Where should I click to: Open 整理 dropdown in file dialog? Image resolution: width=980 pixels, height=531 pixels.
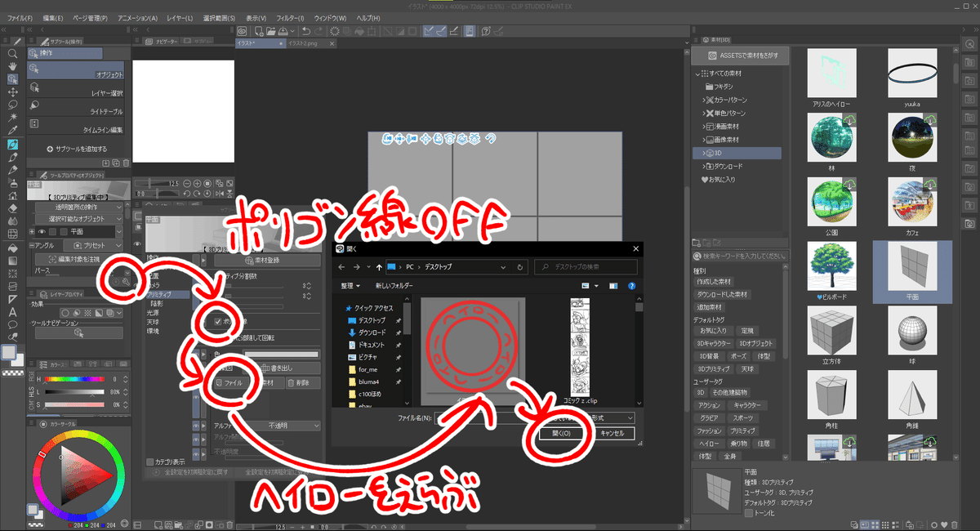coord(352,286)
